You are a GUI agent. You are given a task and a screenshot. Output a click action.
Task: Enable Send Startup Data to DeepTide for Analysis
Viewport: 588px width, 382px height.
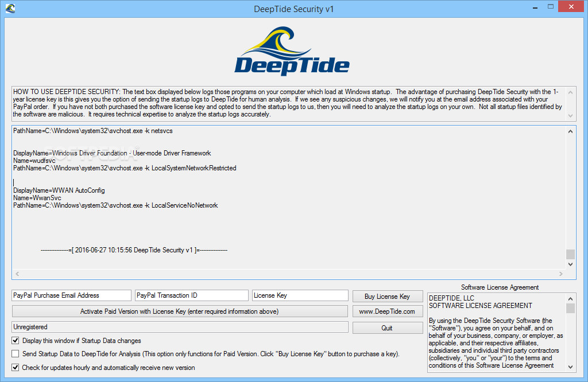[16, 353]
